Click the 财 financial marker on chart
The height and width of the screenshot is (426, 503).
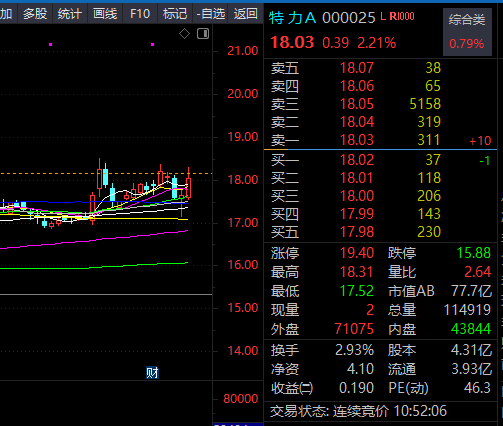[x=152, y=373]
